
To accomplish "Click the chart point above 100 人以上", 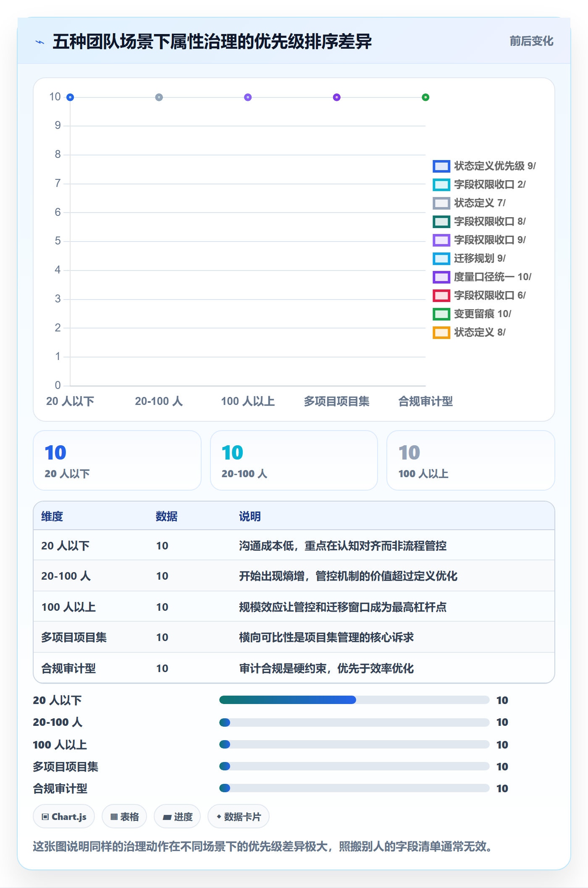I will tap(248, 97).
